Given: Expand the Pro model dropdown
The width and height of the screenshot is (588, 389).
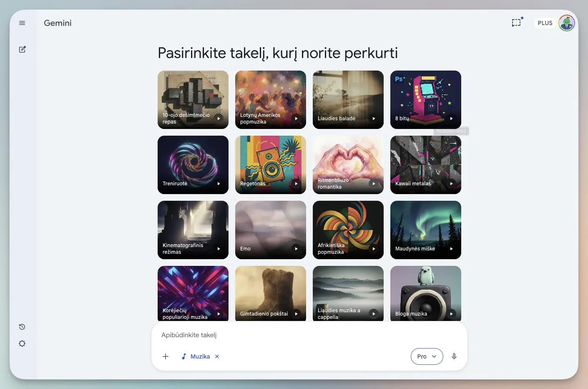Looking at the screenshot, I should [x=427, y=356].
